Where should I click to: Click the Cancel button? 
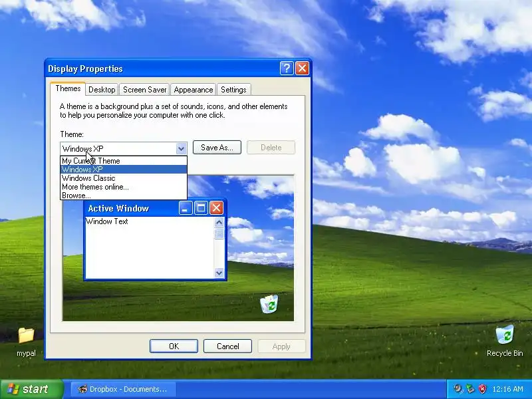227,346
